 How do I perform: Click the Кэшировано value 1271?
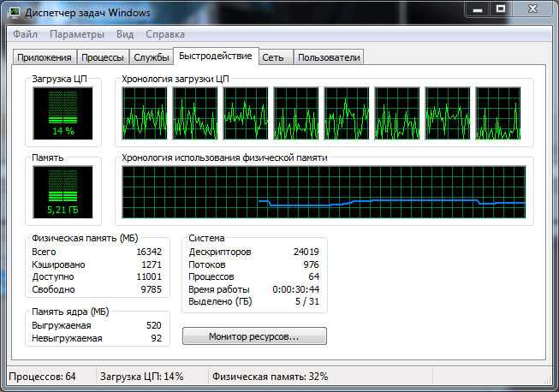tap(152, 264)
